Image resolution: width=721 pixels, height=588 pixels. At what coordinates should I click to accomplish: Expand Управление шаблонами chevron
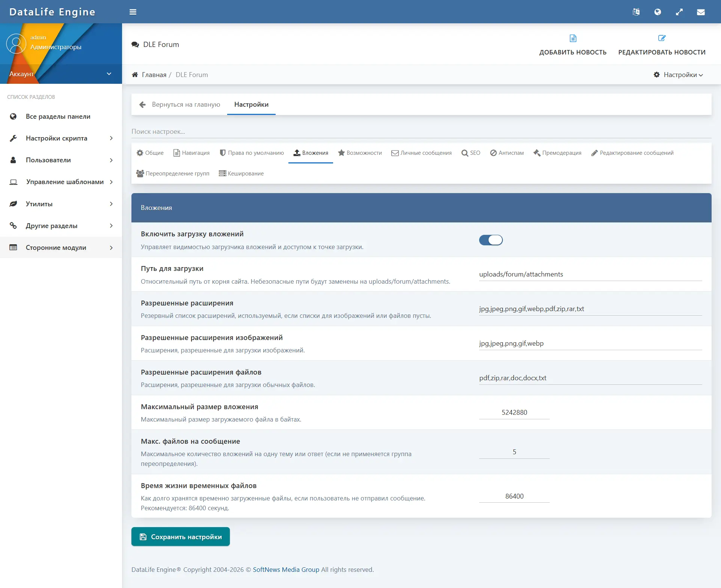pos(111,182)
